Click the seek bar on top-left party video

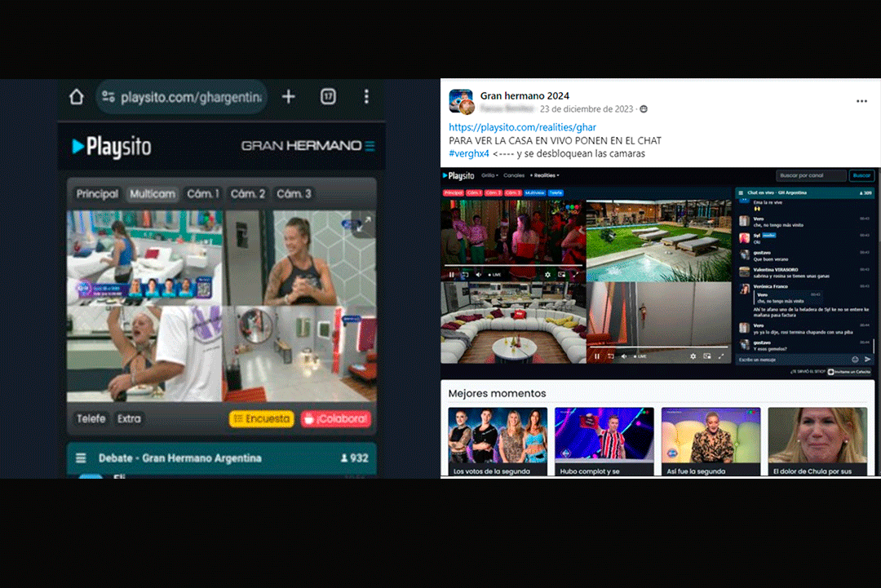[512, 266]
